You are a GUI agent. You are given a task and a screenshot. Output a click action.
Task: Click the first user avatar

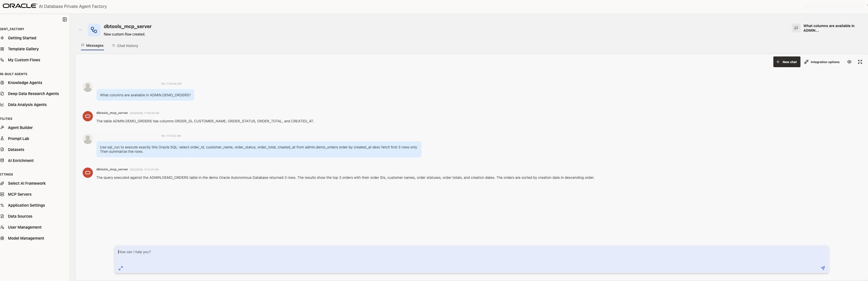pos(87,87)
